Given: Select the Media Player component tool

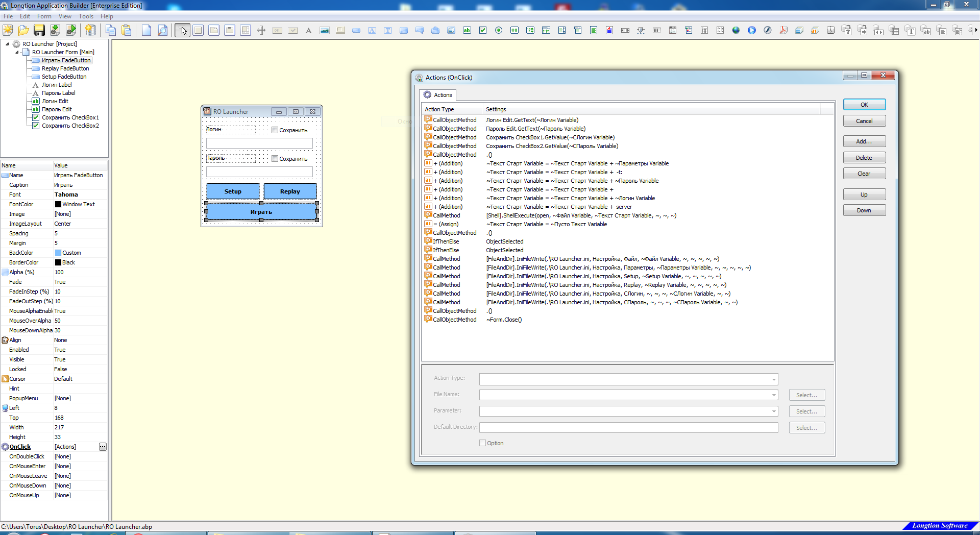Looking at the screenshot, I should tap(752, 31).
